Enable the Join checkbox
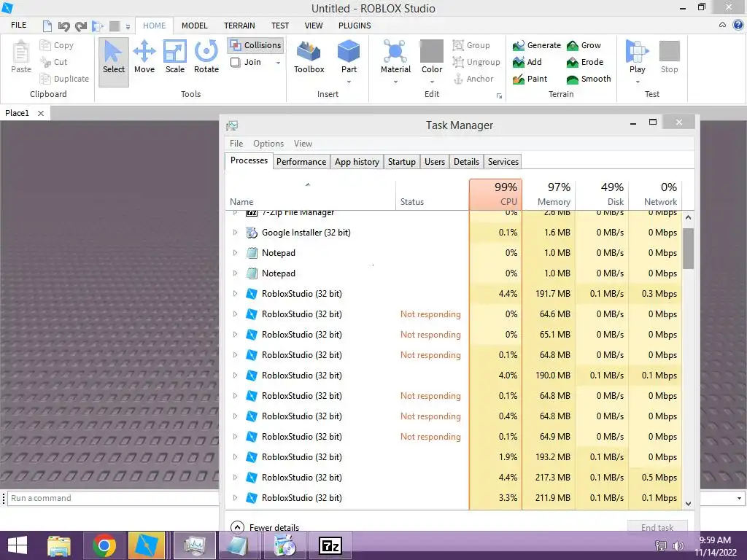747x560 pixels. tap(236, 62)
